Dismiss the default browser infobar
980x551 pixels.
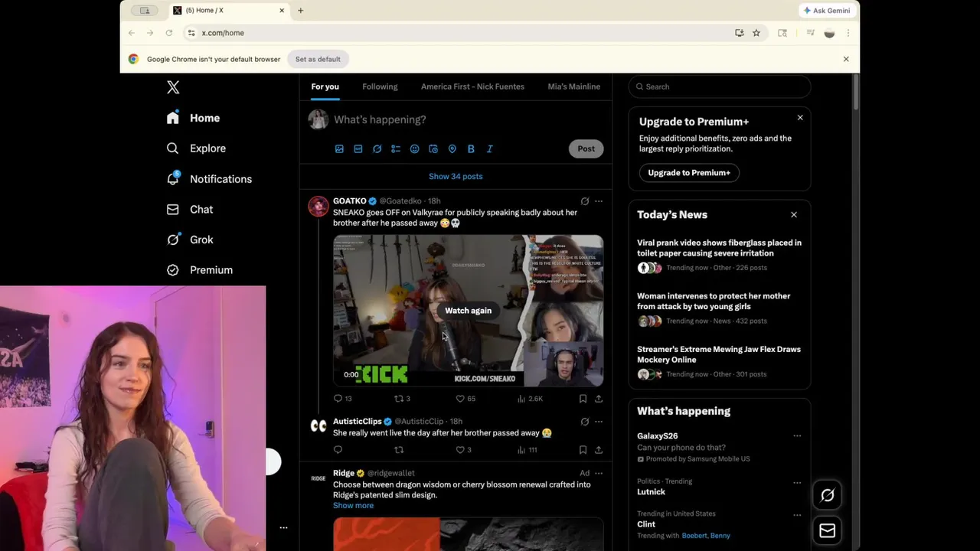tap(846, 59)
